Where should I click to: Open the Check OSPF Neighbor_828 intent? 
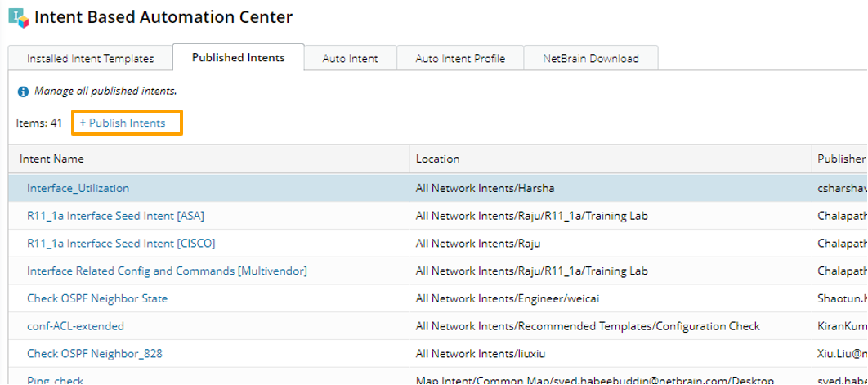coord(95,354)
